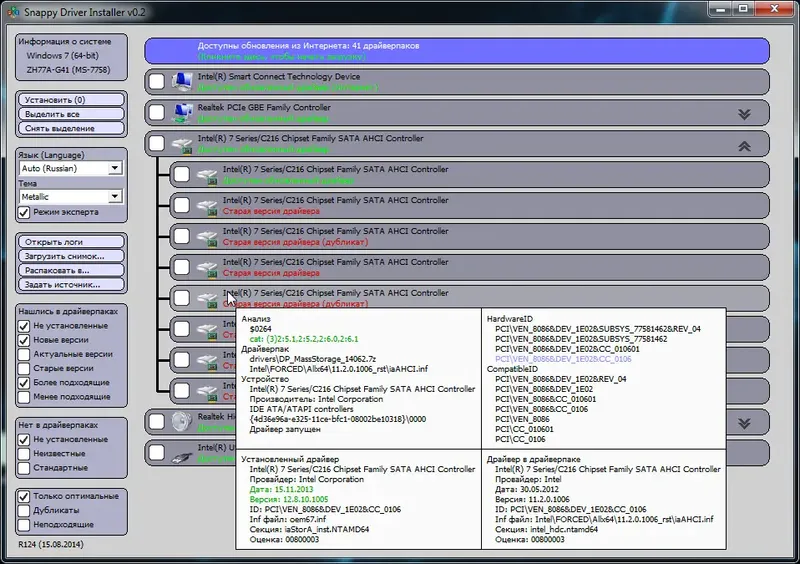Click the 'Загрузить снимок...' button

click(x=71, y=256)
